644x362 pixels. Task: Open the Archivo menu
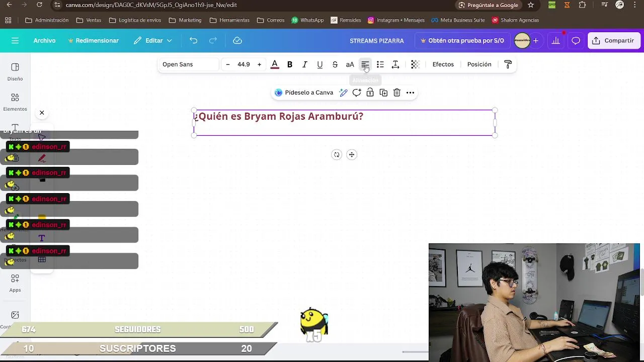click(44, 41)
